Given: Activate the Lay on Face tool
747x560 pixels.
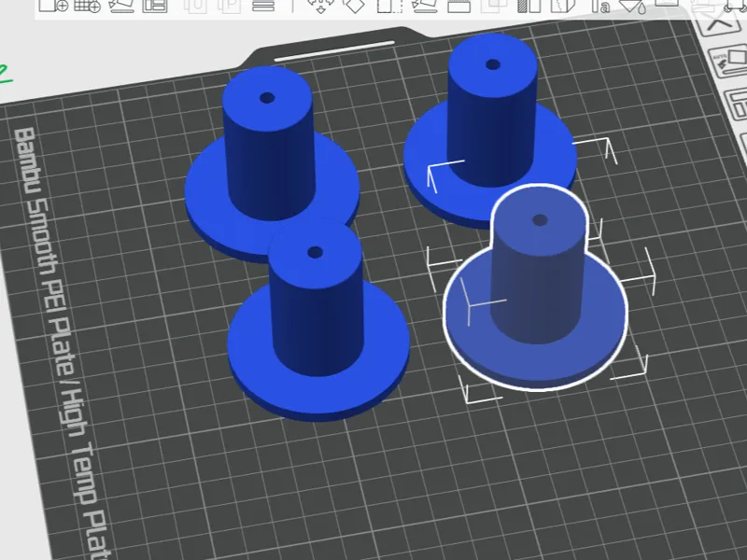Looking at the screenshot, I should pyautogui.click(x=424, y=6).
